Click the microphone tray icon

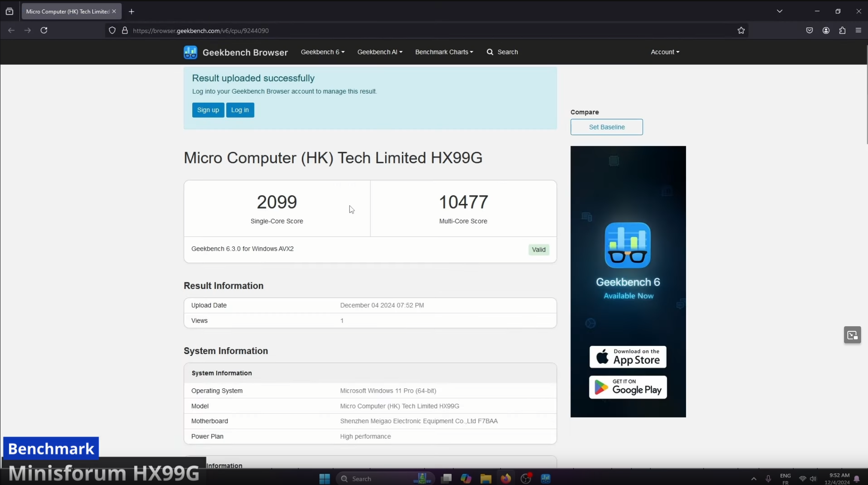tap(768, 479)
